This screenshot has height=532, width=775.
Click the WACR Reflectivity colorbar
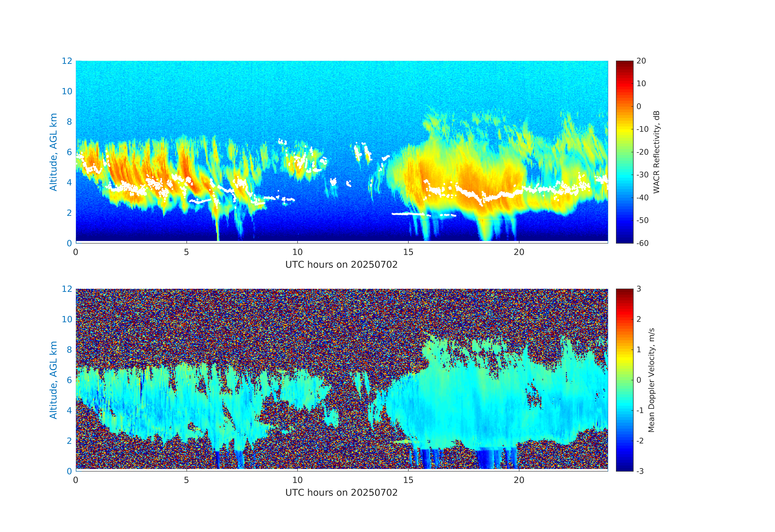[x=624, y=152]
